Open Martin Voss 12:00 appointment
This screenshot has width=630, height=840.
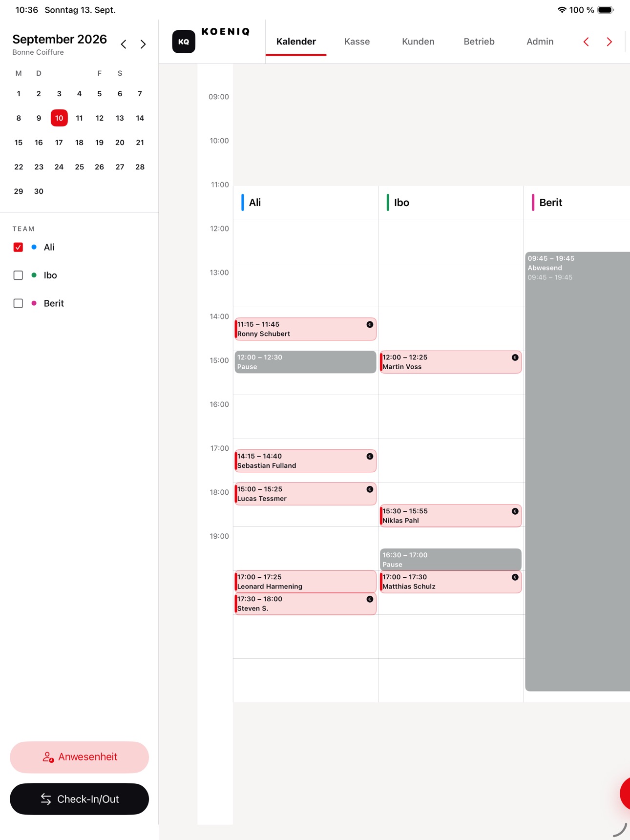coord(450,362)
